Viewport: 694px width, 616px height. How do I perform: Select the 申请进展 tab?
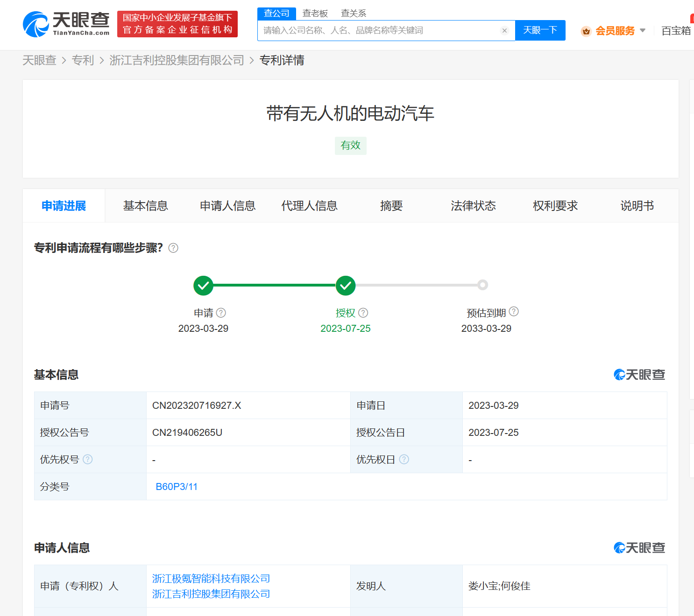[x=64, y=206]
